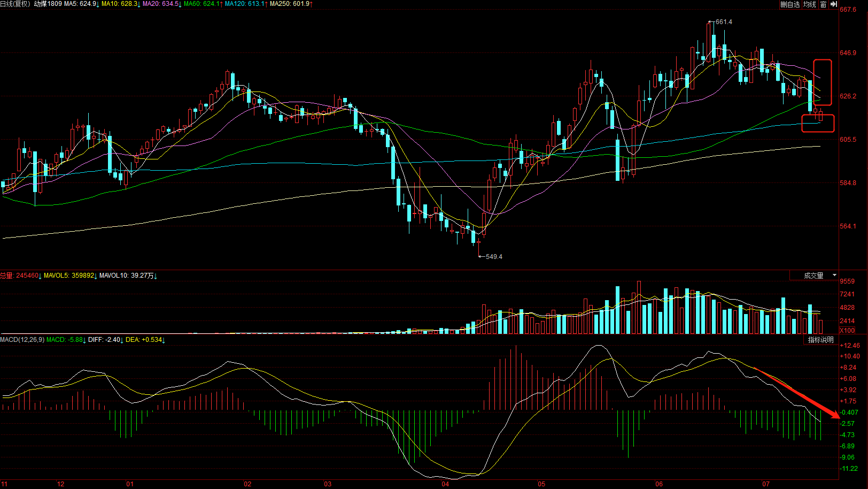The width and height of the screenshot is (868, 489).
Task: Click the 584.8 price axis label
Action: 848,183
